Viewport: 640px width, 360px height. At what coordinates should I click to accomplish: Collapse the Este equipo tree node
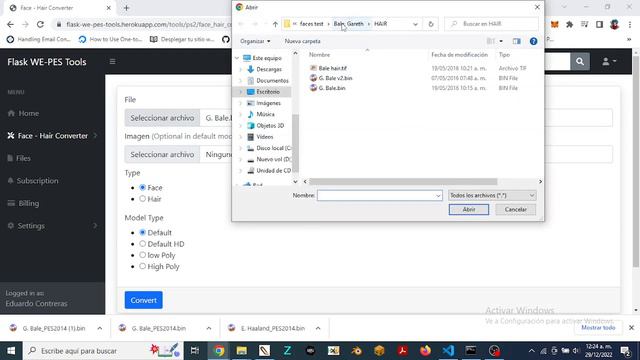click(x=237, y=58)
